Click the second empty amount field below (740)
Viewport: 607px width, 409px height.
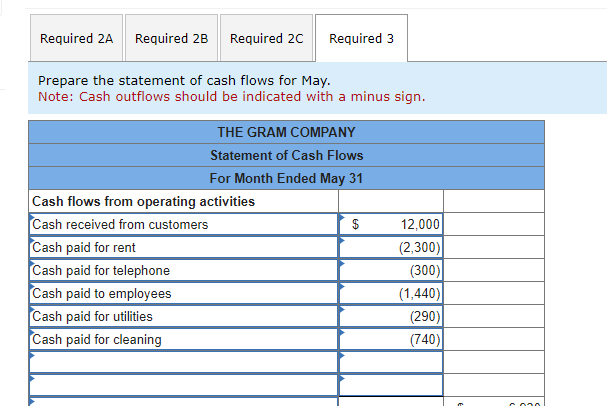[x=391, y=385]
